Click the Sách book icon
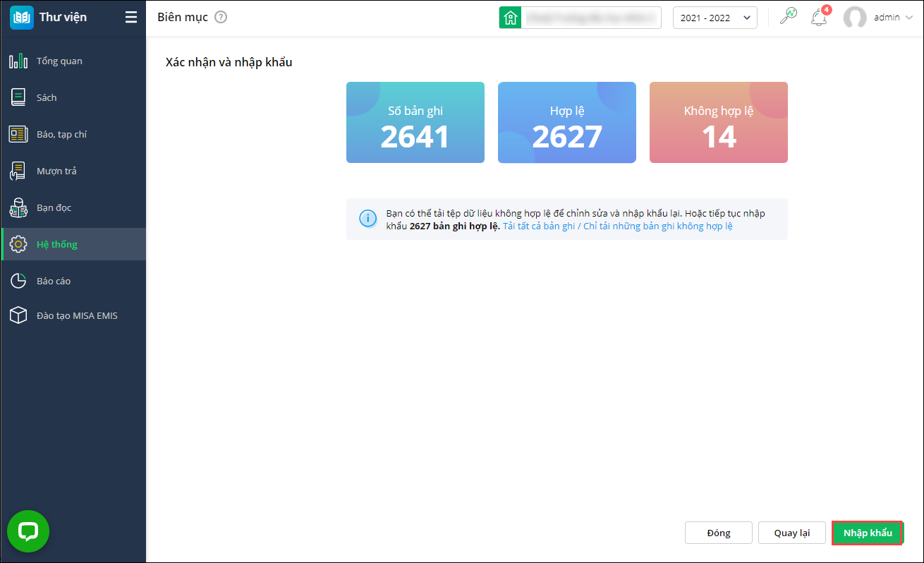The height and width of the screenshot is (563, 924). point(18,98)
